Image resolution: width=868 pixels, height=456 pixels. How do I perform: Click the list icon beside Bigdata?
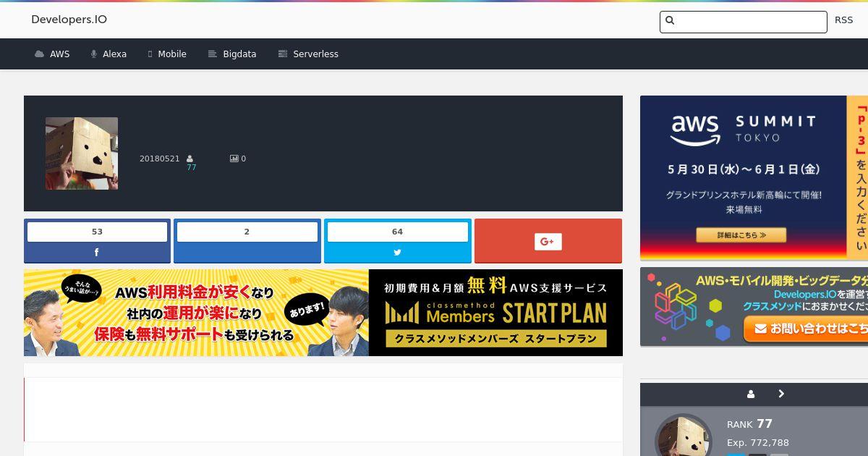[x=212, y=54]
